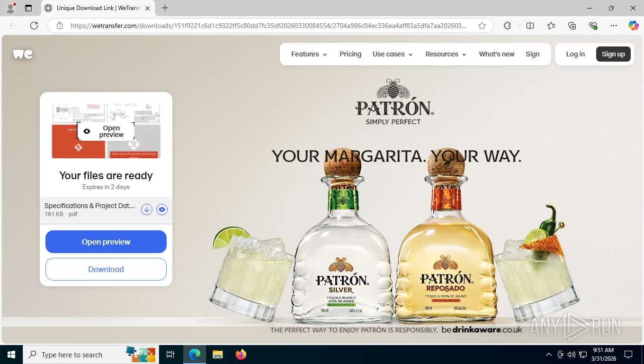Click the Download button
Screen dimensions: 644x364
[x=106, y=269]
